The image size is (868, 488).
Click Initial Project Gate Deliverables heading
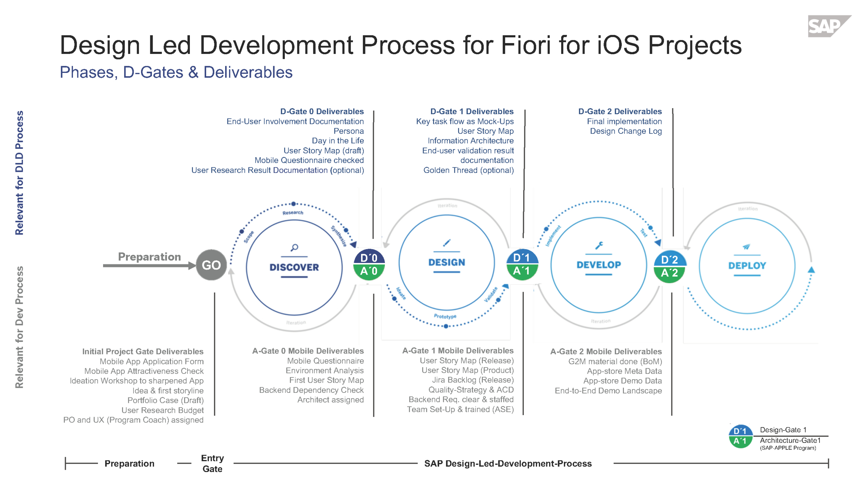click(x=143, y=351)
